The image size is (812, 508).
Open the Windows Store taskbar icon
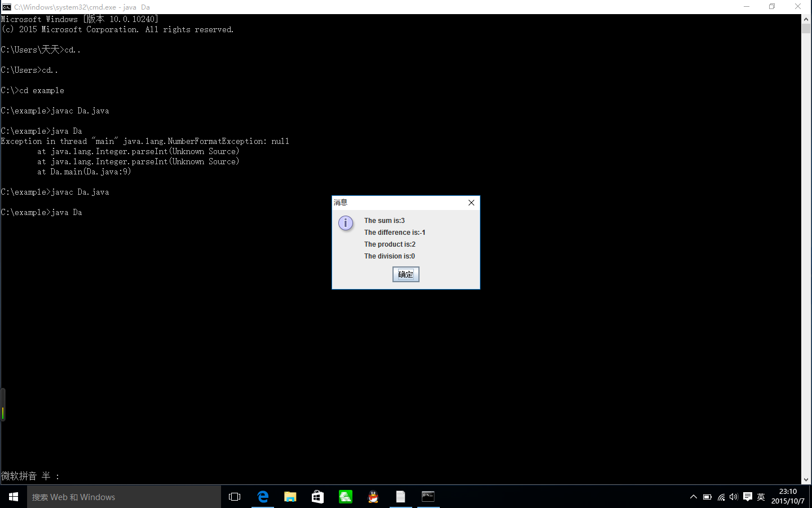coord(317,497)
